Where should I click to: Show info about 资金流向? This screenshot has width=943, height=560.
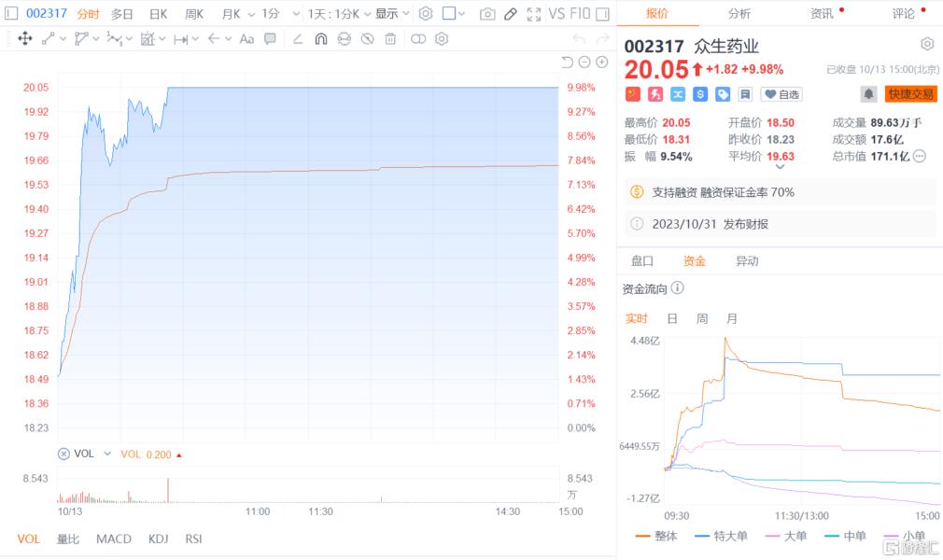pyautogui.click(x=677, y=288)
